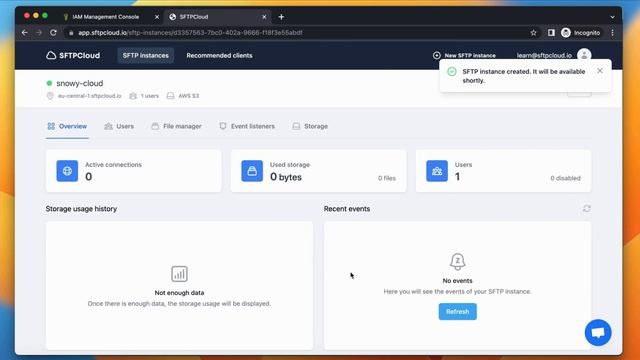The width and height of the screenshot is (640, 360).
Task: Go back in browser history
Action: pos(25,33)
